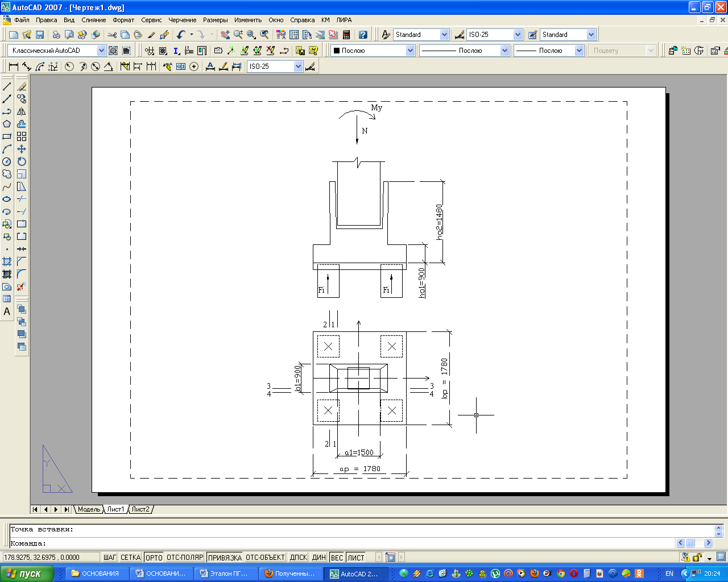Select the Linear dimension tool
Screen dimensions: 728x582
click(x=14, y=66)
